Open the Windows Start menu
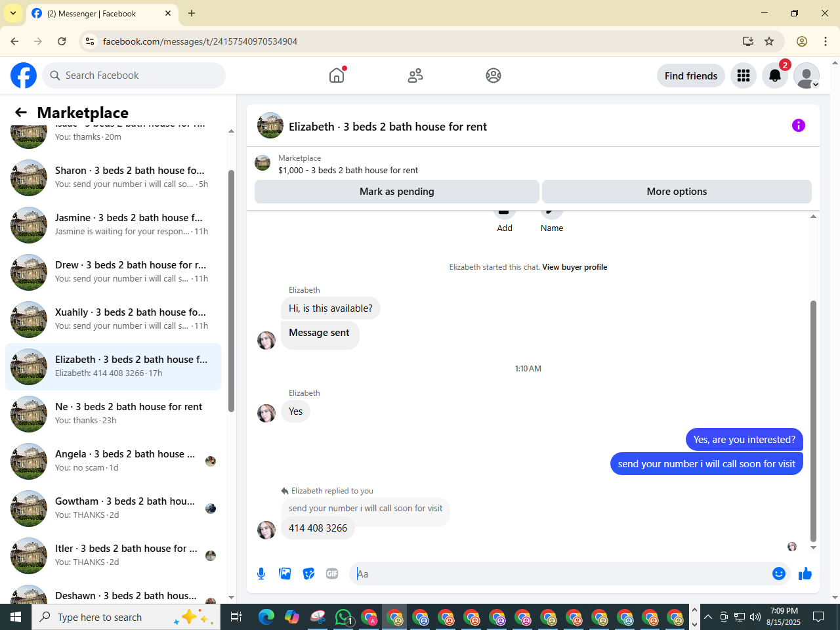The image size is (840, 630). pyautogui.click(x=16, y=617)
